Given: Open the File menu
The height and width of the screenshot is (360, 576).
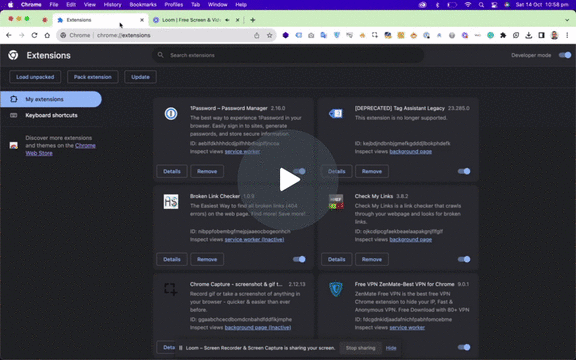Looking at the screenshot, I should click(x=54, y=5).
